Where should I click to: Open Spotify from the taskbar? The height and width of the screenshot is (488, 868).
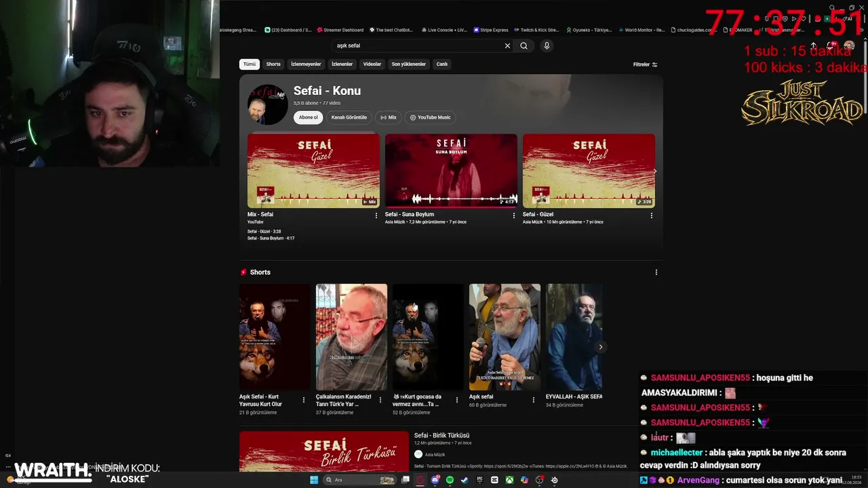(450, 480)
